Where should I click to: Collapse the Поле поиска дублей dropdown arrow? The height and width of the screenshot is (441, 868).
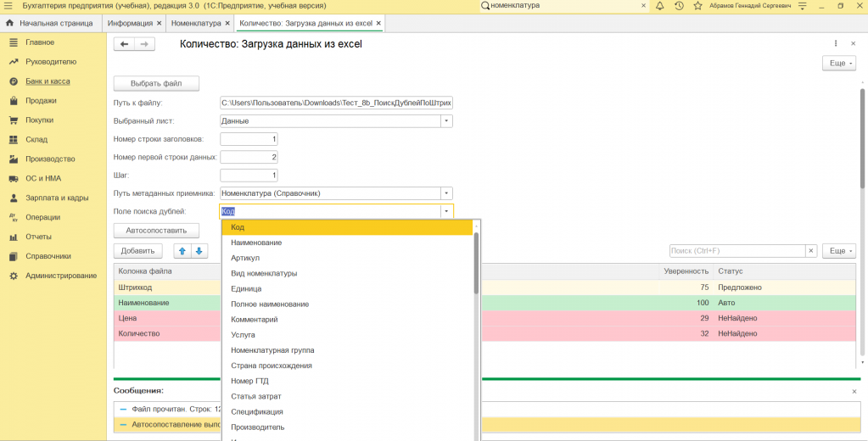[446, 211]
